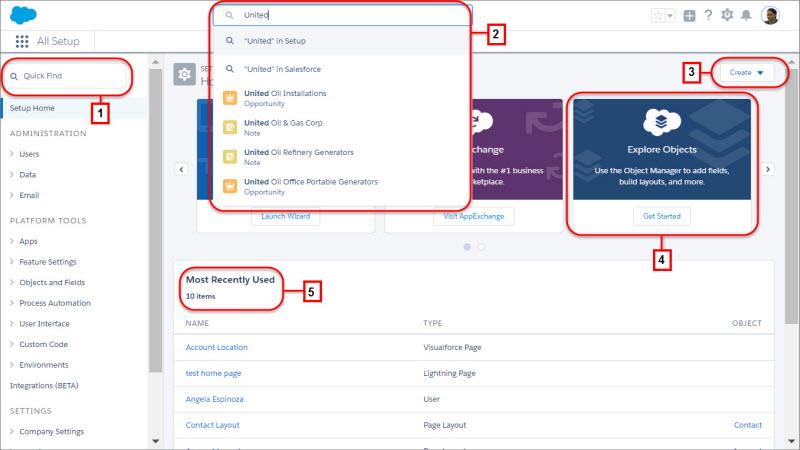Click the main page scroll down arrow
The width and height of the screenshot is (800, 450).
[791, 441]
